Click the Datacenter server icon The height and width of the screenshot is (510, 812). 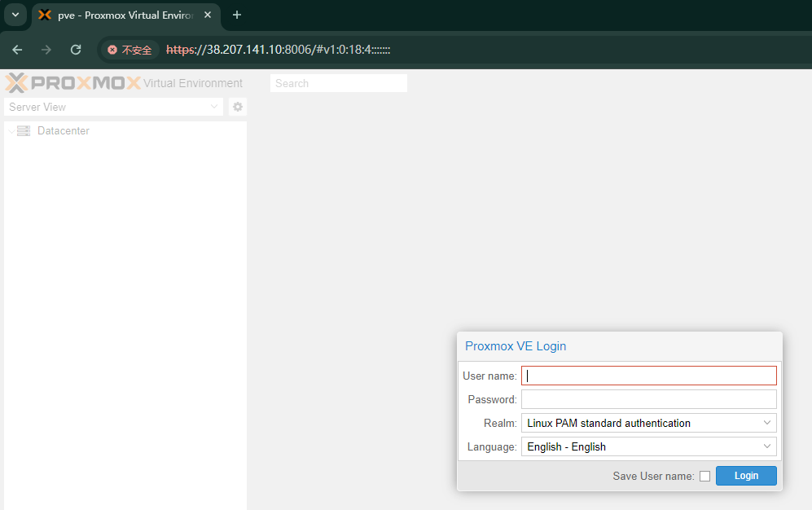24,131
